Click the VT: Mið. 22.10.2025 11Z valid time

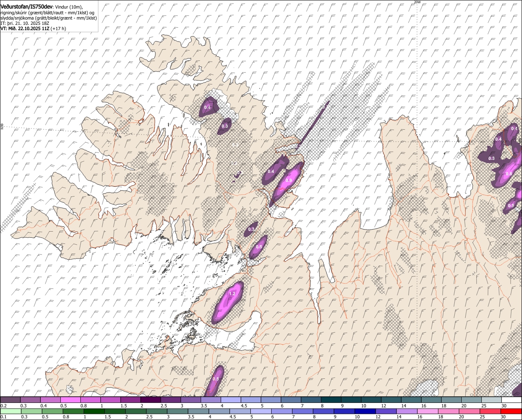coord(25,29)
